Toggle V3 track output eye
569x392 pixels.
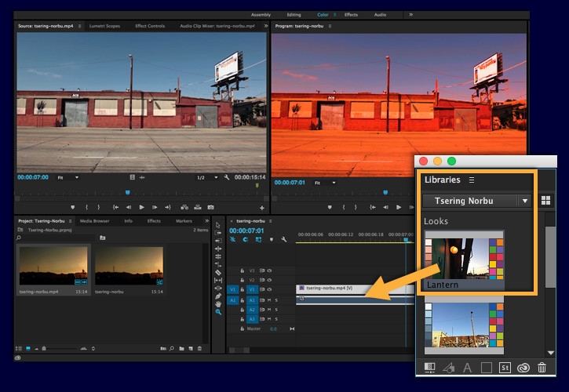[268, 270]
